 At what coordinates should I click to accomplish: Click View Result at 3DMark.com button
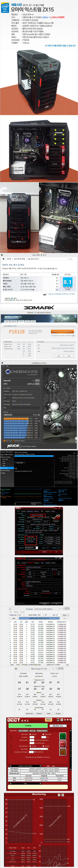[63, 332]
